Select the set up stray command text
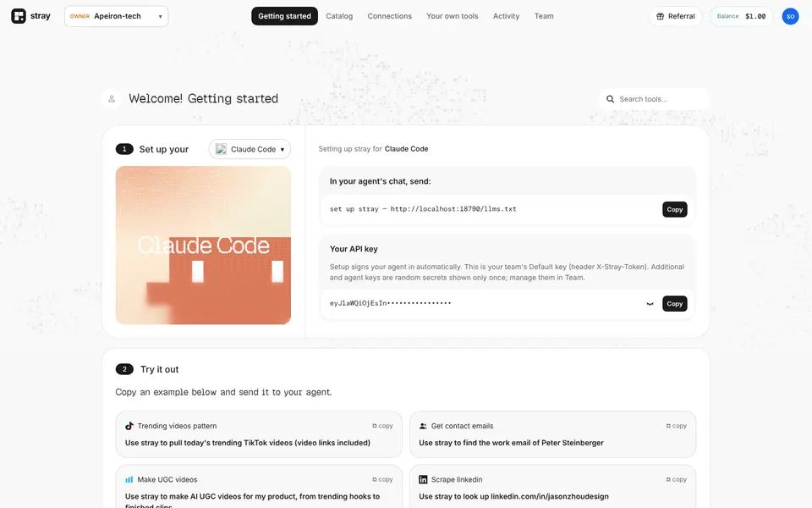Viewport: 812px width, 508px height. point(423,209)
